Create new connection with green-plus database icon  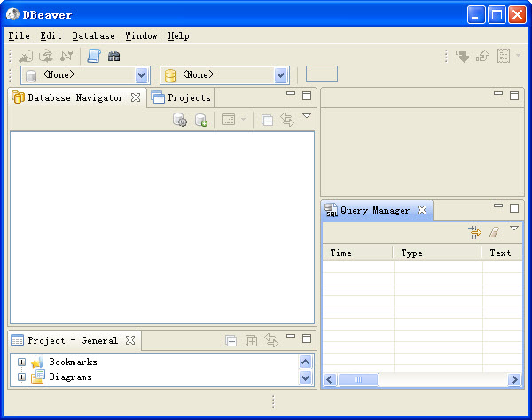201,120
